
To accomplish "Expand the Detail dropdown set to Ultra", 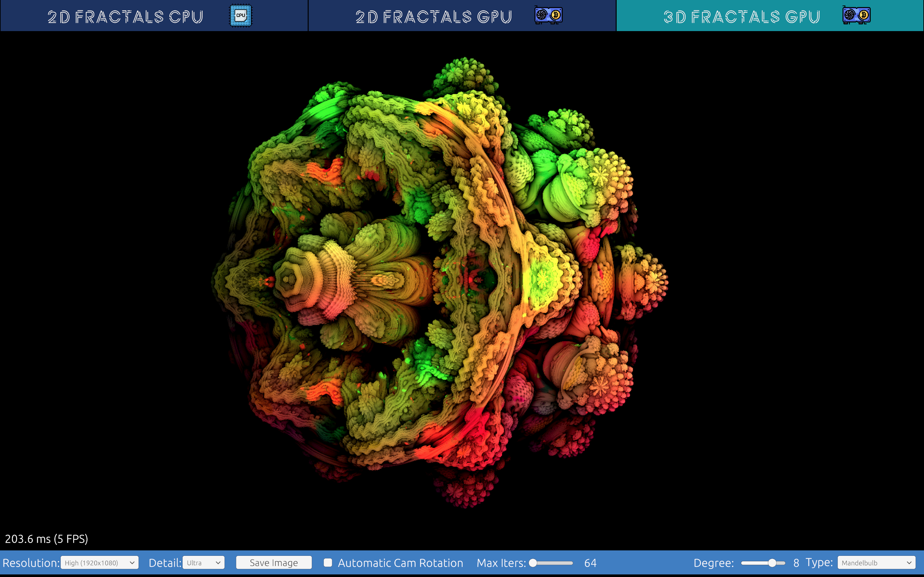I will pos(203,563).
